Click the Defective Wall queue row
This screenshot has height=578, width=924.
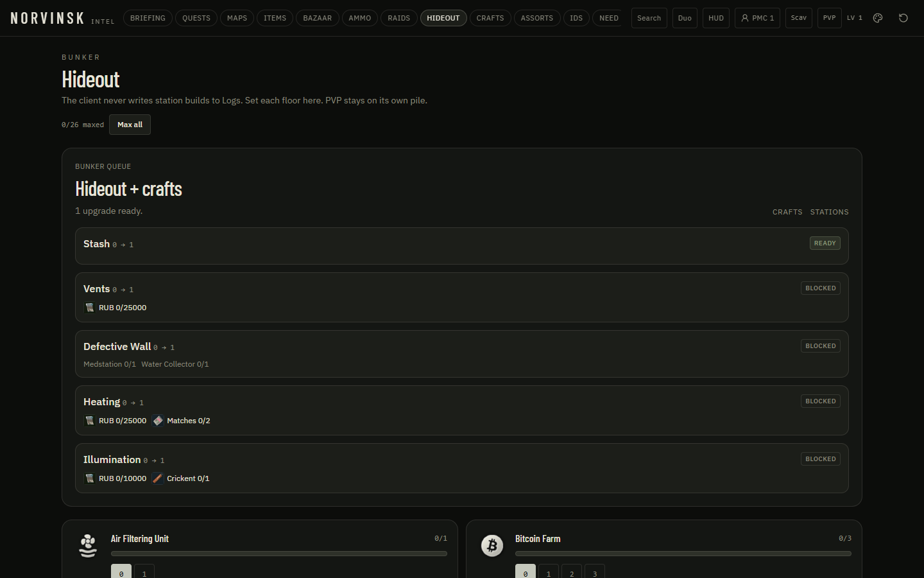462,354
